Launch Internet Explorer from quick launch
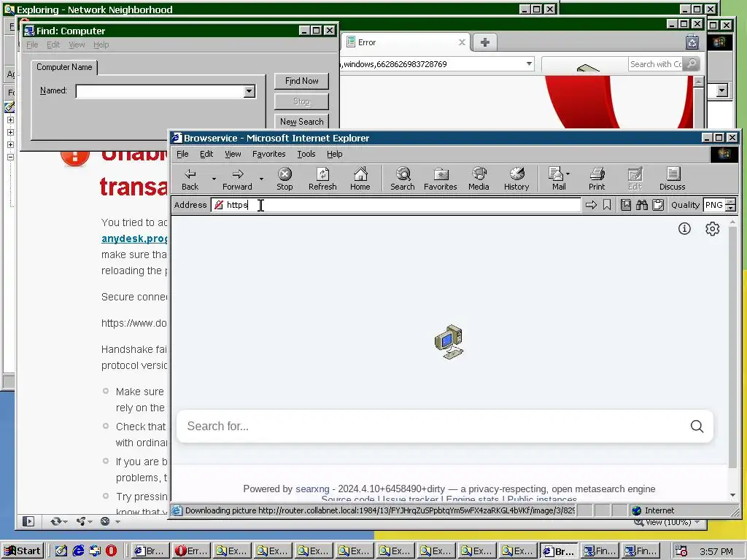747x560 pixels. point(78,551)
